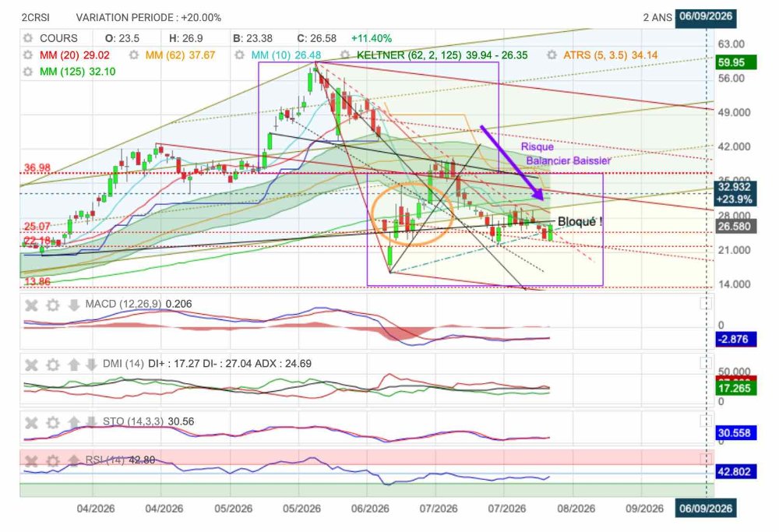Click the blue 42.802 RSI value tag

736,472
